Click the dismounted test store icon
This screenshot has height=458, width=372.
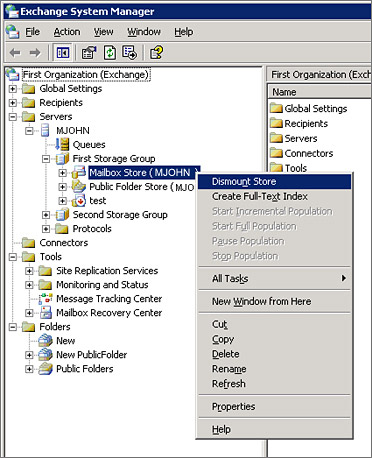(79, 200)
